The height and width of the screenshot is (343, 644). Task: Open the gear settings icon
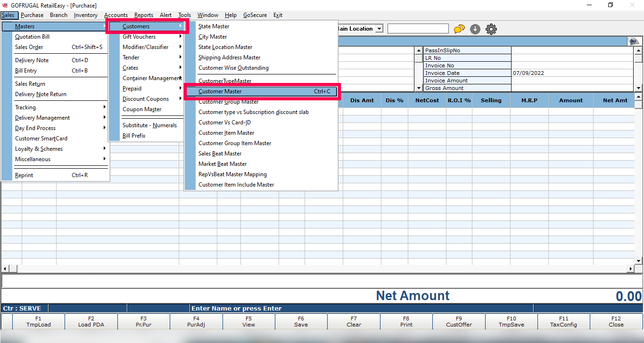coord(491,29)
